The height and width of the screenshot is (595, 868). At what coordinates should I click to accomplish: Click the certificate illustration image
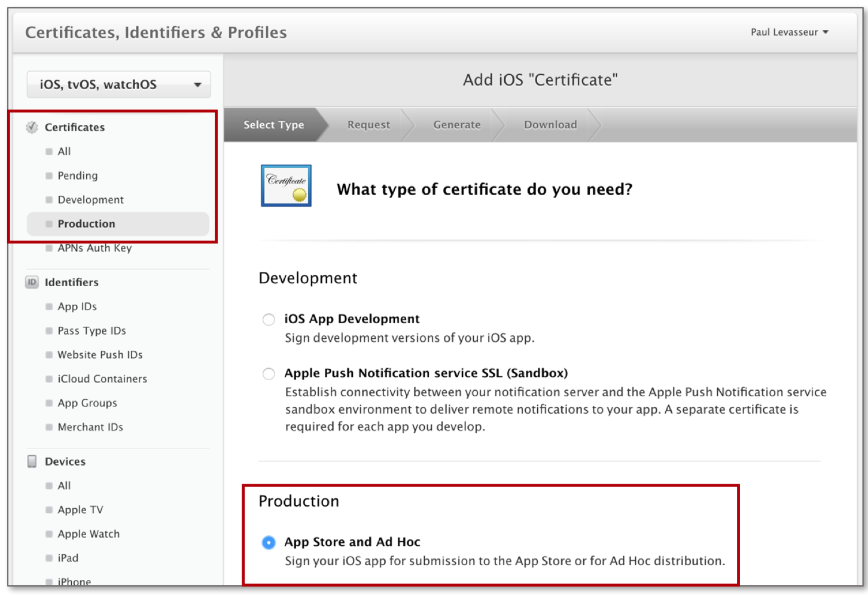coord(286,185)
